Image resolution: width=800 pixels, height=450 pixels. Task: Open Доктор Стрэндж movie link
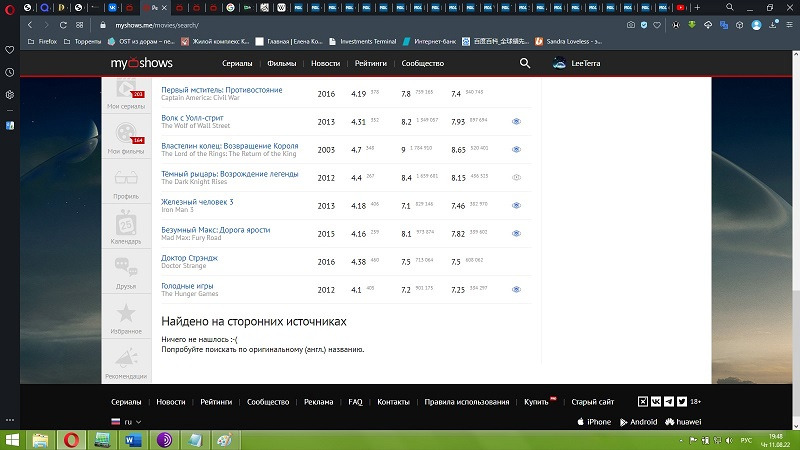coord(189,258)
